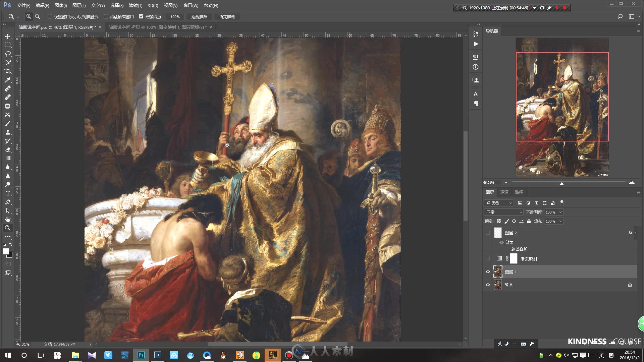Hide the 背景 layer

pyautogui.click(x=488, y=285)
